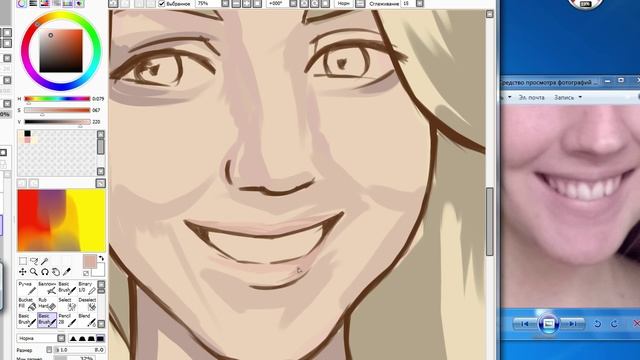
Task: Pick the Bucket Fill tool
Action: [27, 303]
